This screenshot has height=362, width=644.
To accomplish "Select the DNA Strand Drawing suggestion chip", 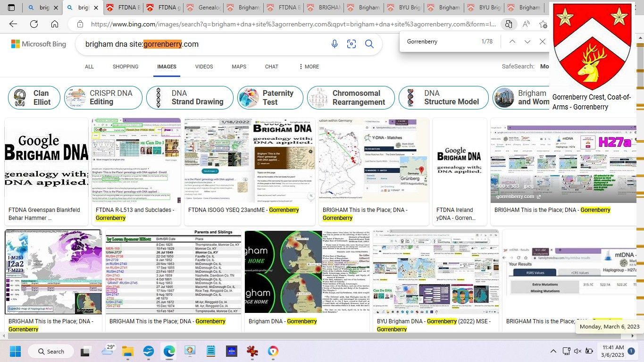I will 190,98.
